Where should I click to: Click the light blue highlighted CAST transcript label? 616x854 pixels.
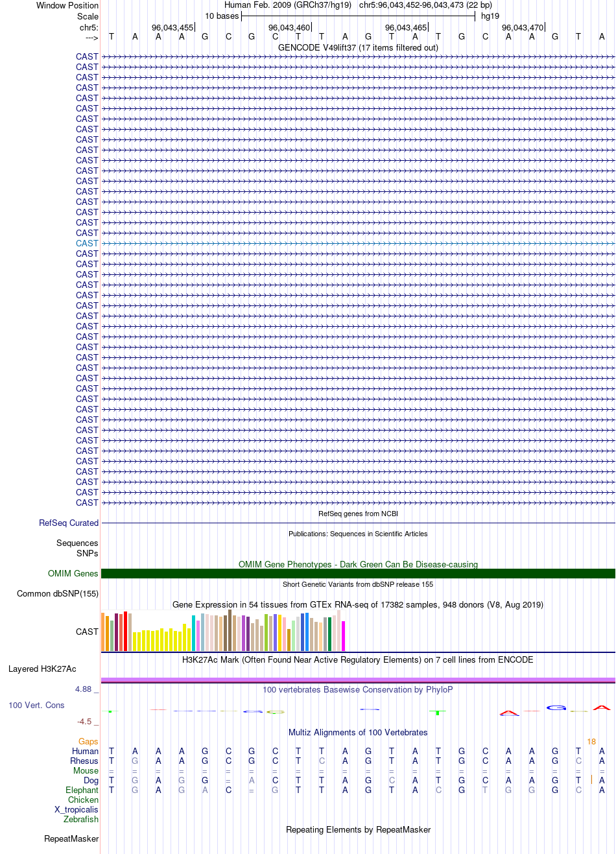click(87, 243)
